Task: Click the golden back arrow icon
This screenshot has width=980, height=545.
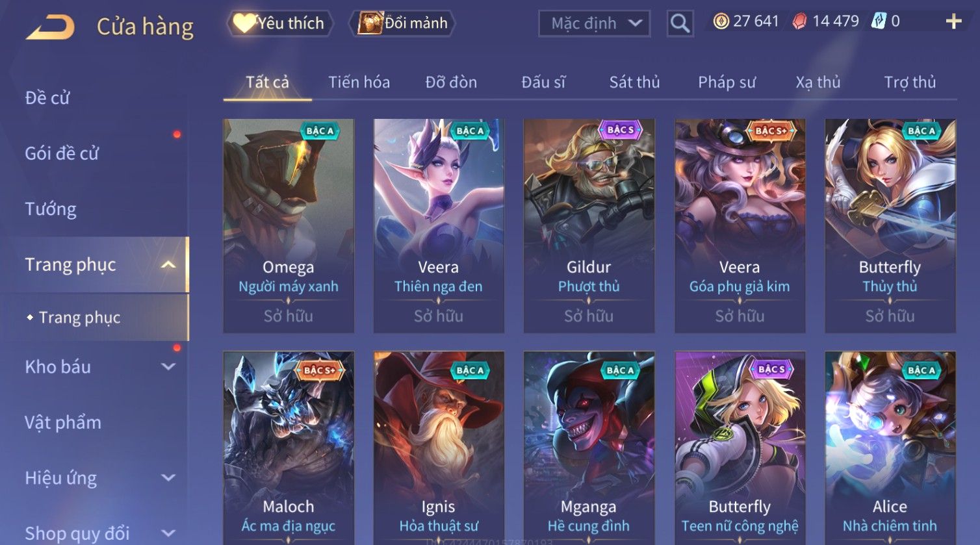Action: (x=51, y=27)
